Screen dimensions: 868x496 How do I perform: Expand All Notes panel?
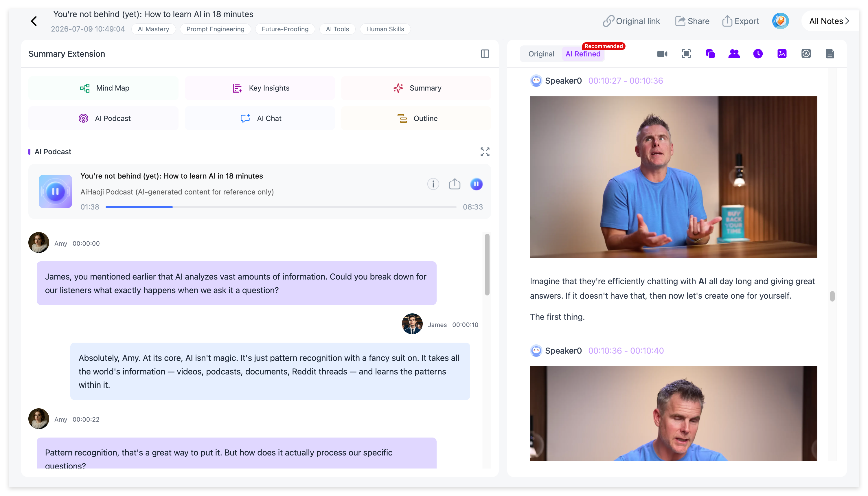[829, 21]
